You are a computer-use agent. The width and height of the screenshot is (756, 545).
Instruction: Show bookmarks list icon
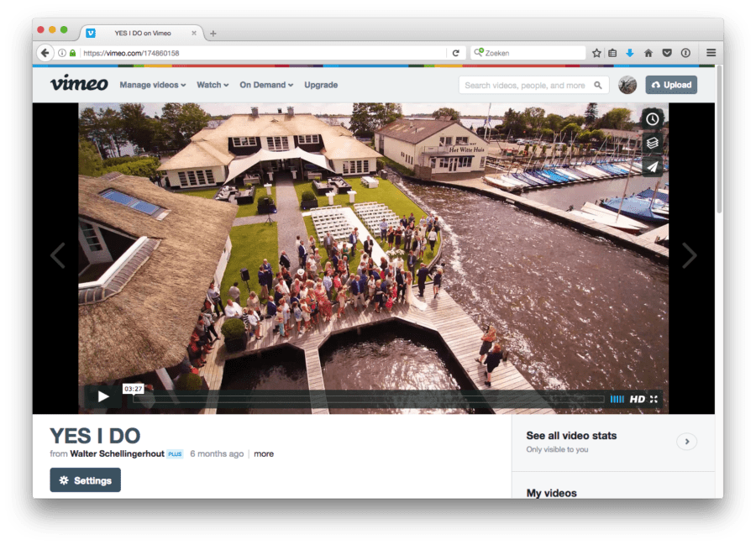pyautogui.click(x=612, y=53)
